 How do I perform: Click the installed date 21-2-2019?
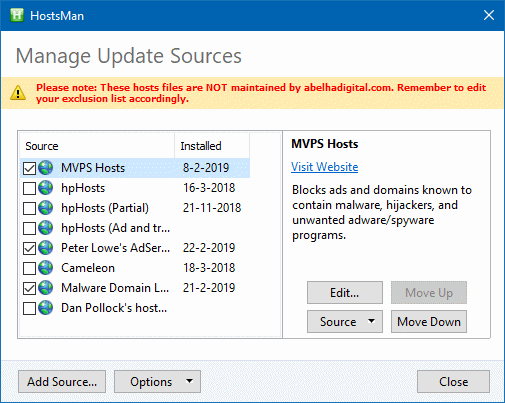(x=209, y=288)
